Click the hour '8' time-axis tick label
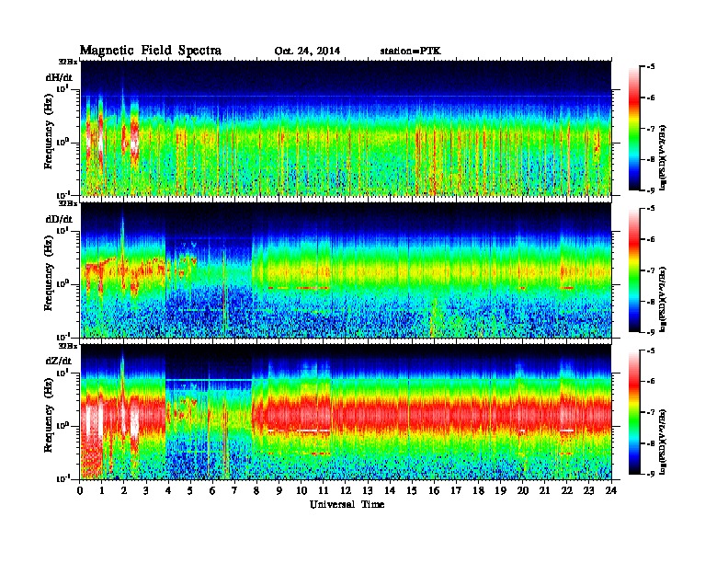This screenshot has width=728, height=563. tap(256, 490)
